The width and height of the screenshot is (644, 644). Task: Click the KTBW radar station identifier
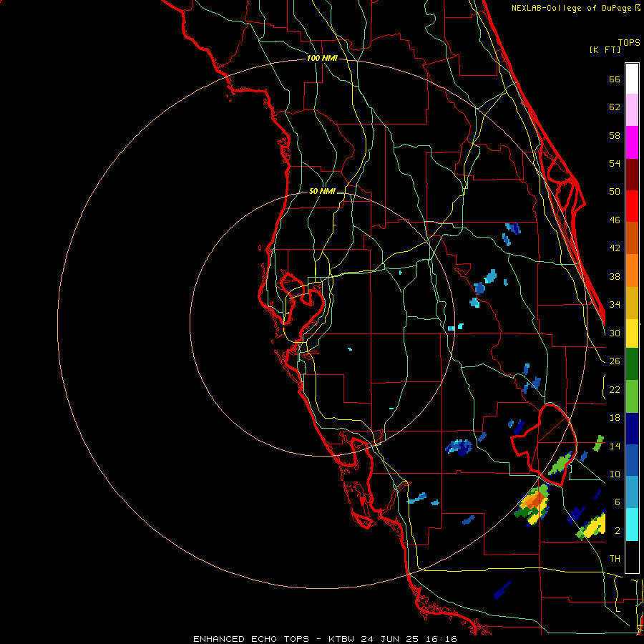[x=343, y=639]
